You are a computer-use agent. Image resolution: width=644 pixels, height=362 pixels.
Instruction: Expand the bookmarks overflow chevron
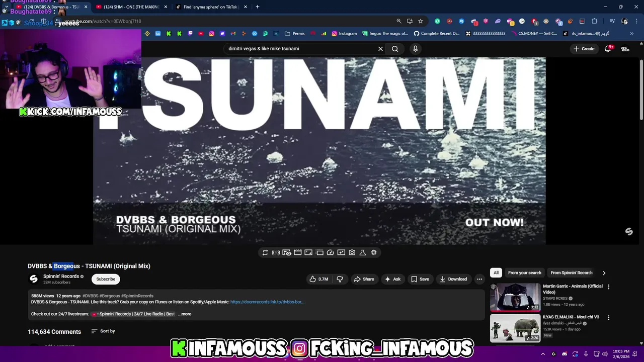[631, 34]
